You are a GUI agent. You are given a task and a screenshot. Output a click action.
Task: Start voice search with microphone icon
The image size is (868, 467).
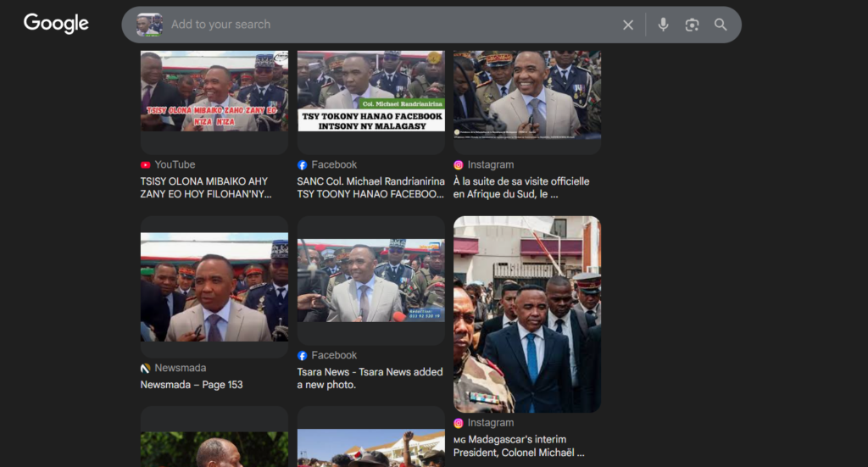click(x=663, y=25)
